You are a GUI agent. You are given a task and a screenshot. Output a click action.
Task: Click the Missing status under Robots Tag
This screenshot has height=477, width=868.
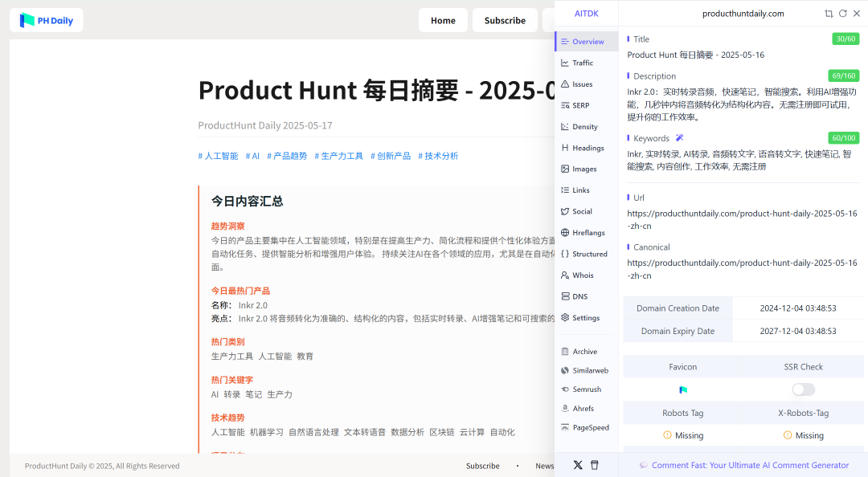point(683,435)
